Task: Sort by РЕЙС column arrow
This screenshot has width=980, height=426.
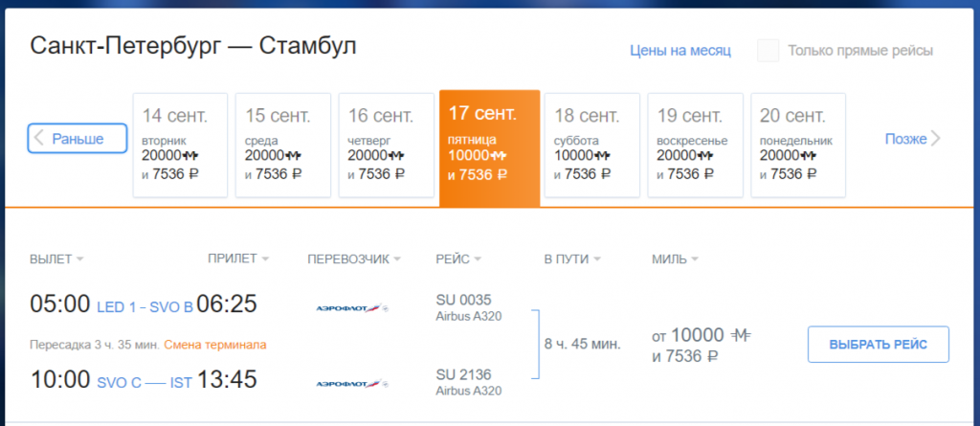Action: point(478,259)
